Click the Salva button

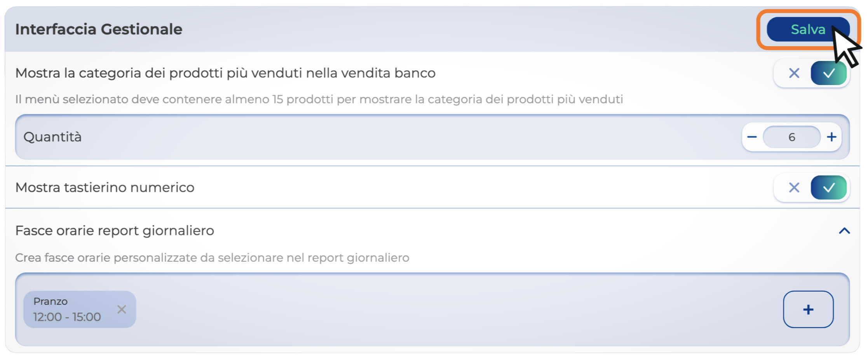tap(807, 30)
